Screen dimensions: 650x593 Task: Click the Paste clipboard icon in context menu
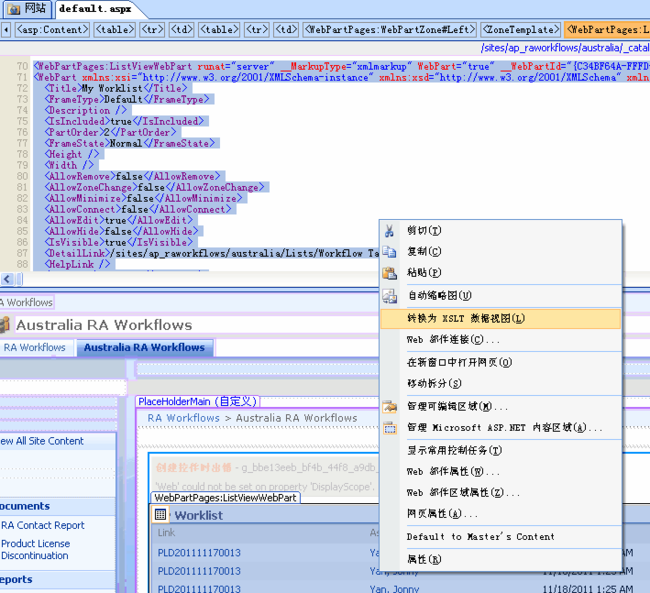[x=389, y=273]
